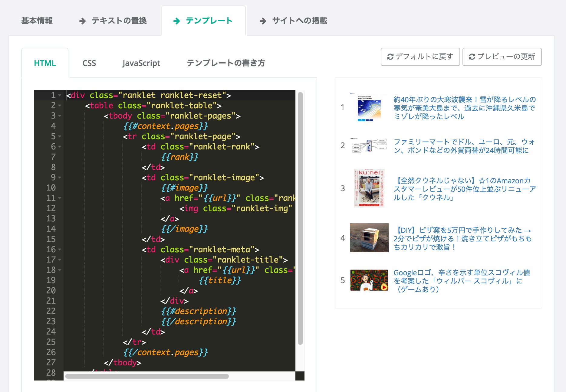Viewport: 566px width, 392px height.
Task: Click the closing </tbody> code line
Action: [x=123, y=363]
